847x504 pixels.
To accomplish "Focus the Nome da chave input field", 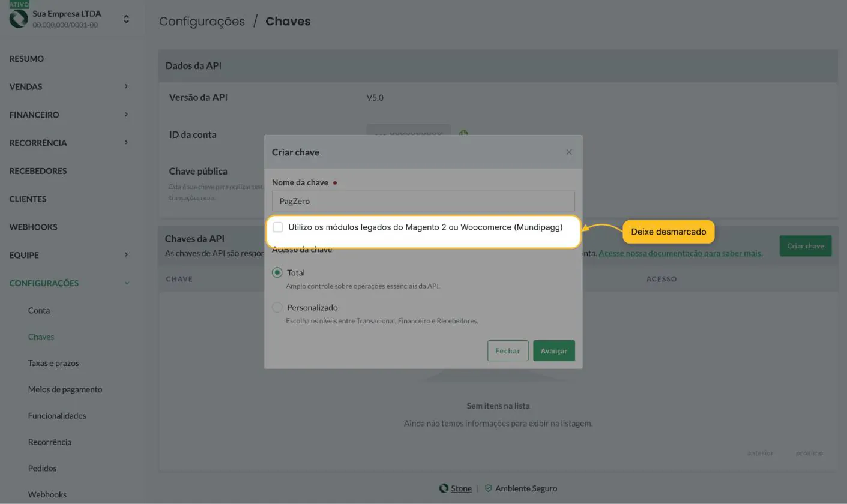I will (x=423, y=201).
